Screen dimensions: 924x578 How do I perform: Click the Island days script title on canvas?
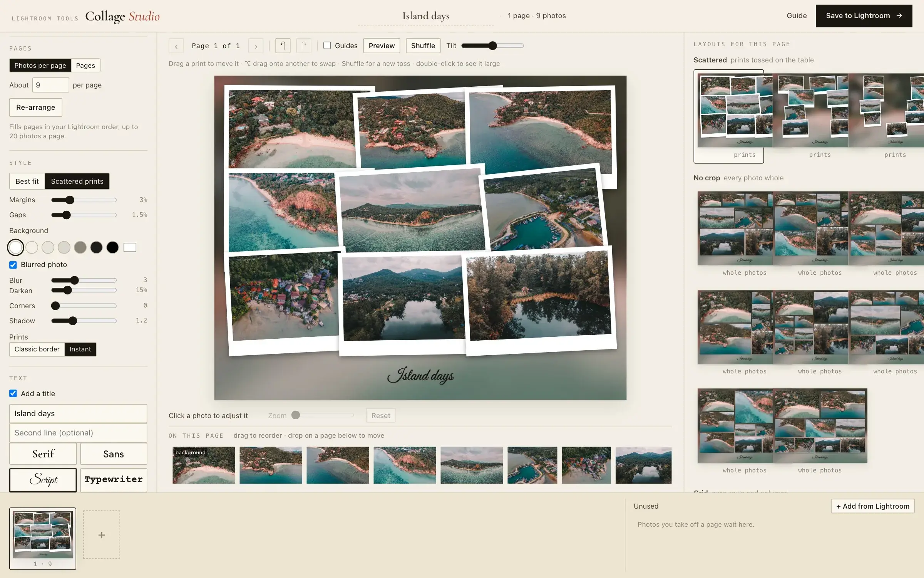pos(420,375)
